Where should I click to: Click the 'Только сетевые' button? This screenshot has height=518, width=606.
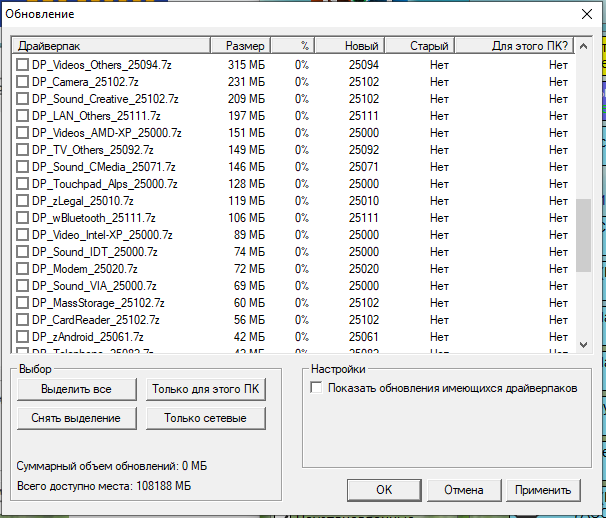click(206, 418)
